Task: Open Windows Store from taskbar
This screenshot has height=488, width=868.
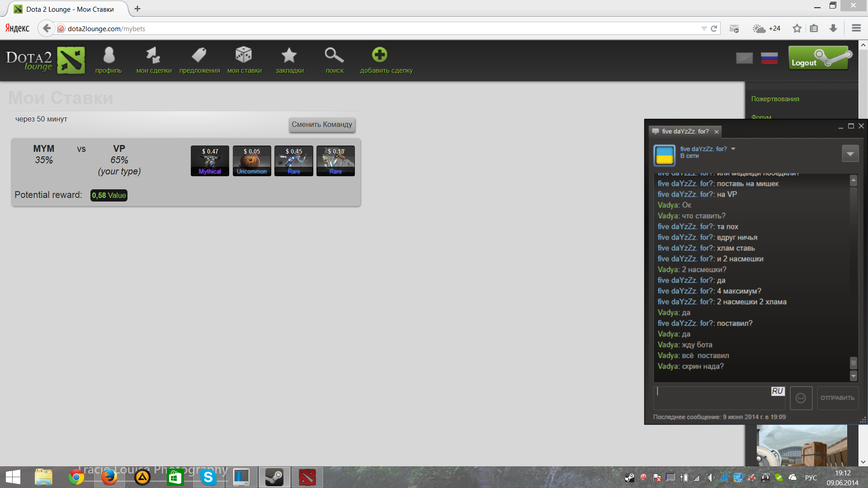Action: coord(175,477)
